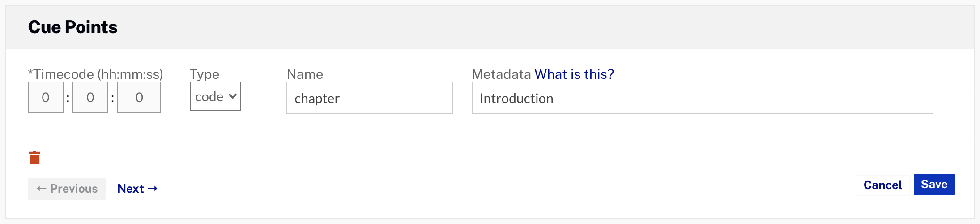Focus the minutes timecode field
Image resolution: width=980 pixels, height=224 pixels.
click(x=90, y=97)
